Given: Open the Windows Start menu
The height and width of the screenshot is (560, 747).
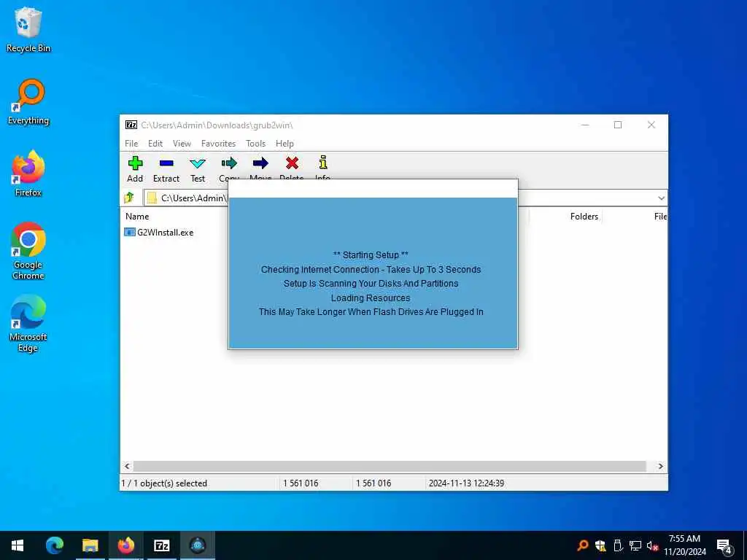Looking at the screenshot, I should click(18, 545).
